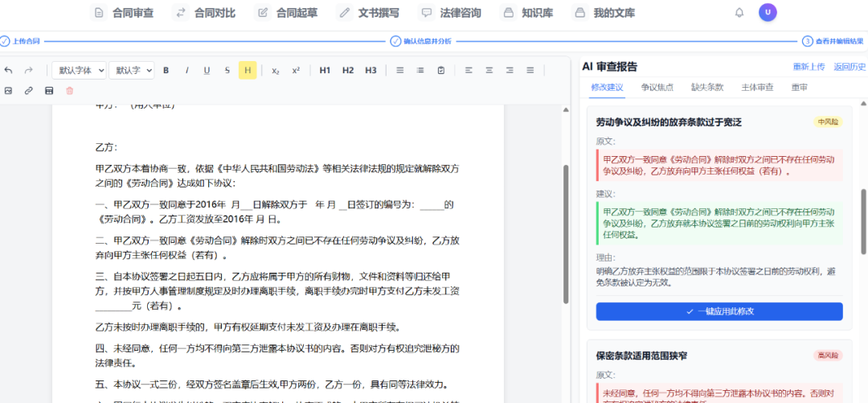
Task: Select the H2 heading style
Action: [x=348, y=70]
